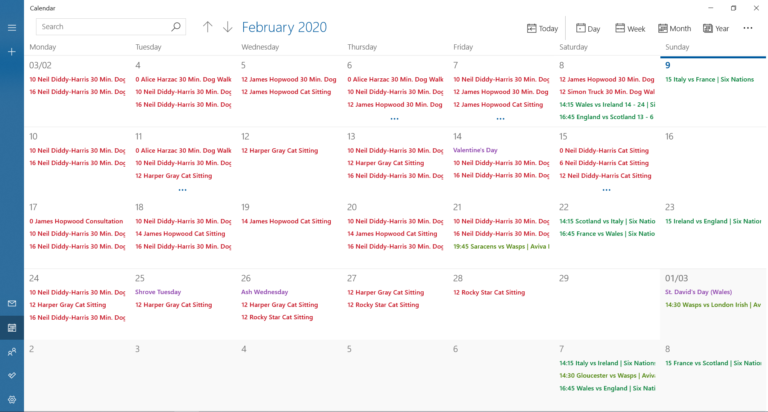Select today's date number 9
Screen dimensions: 768x412
click(x=668, y=65)
